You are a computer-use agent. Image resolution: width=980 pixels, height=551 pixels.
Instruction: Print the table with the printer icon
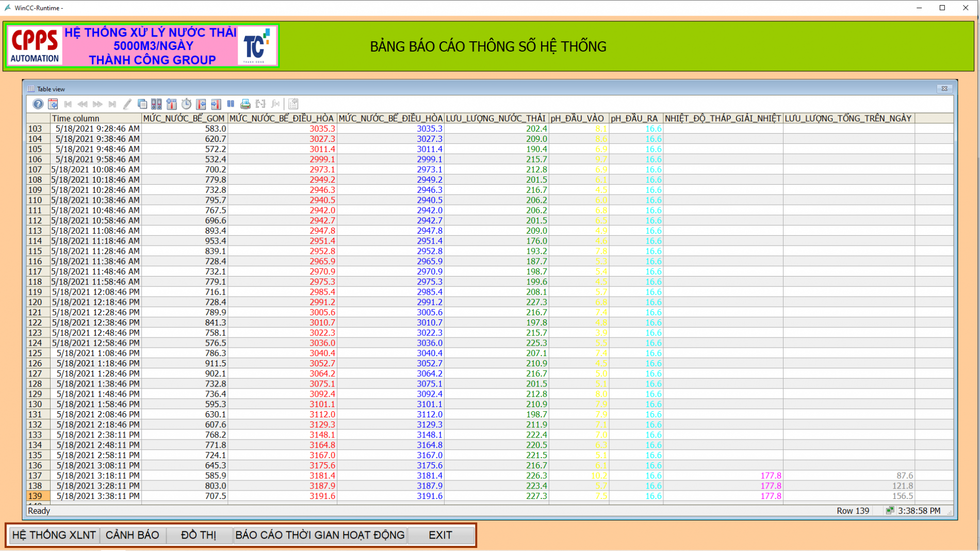tap(246, 104)
